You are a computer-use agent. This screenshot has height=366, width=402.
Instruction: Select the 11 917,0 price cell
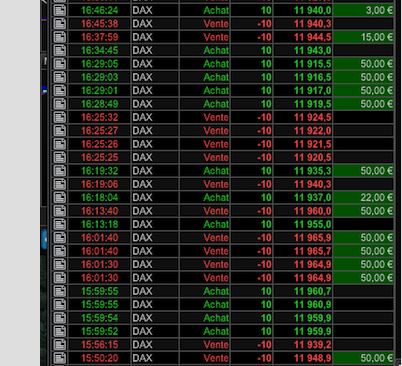pos(303,90)
